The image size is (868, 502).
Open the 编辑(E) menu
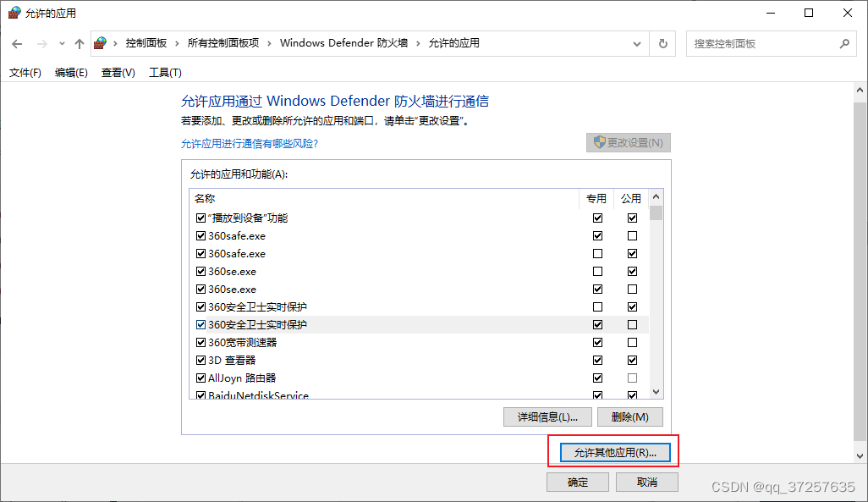(x=71, y=73)
